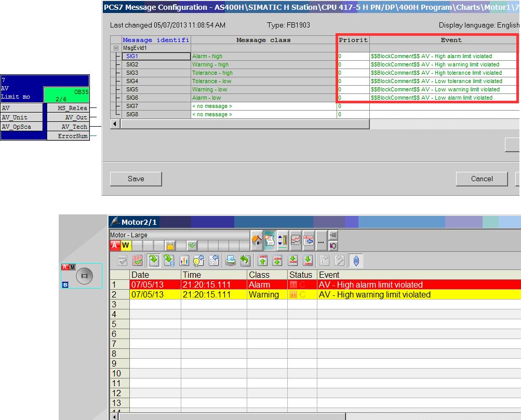Screen dimensions: 521x420
Task: Click the green checkmark status indicator
Action: pos(192,246)
